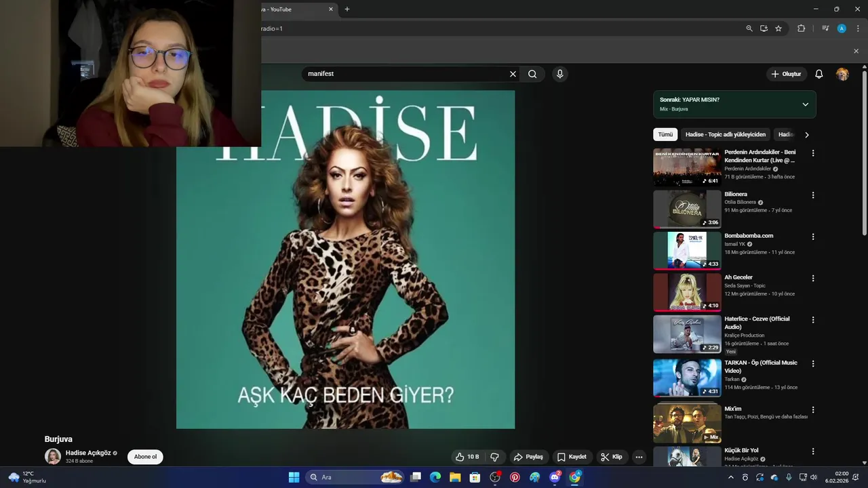Open options for Ah Geceler video
This screenshot has height=488, width=868.
click(x=813, y=279)
